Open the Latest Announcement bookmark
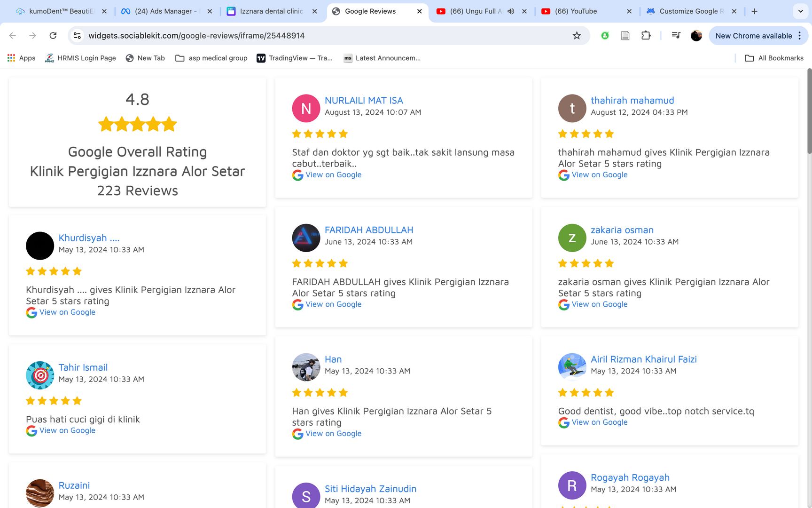 tap(382, 58)
